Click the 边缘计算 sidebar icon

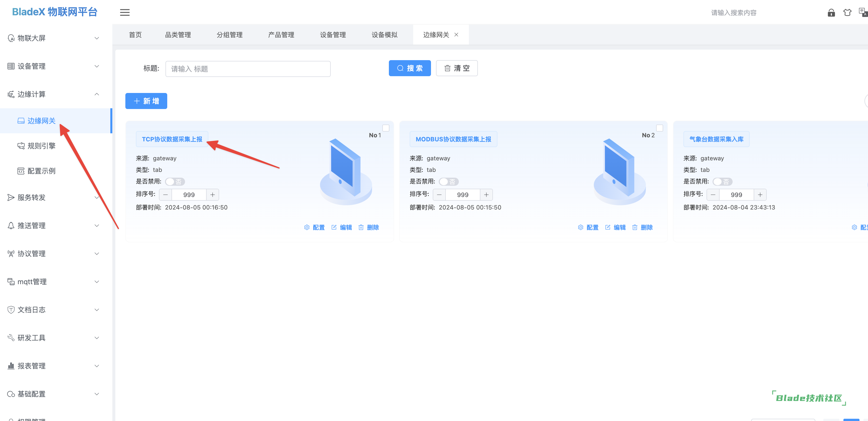[11, 94]
